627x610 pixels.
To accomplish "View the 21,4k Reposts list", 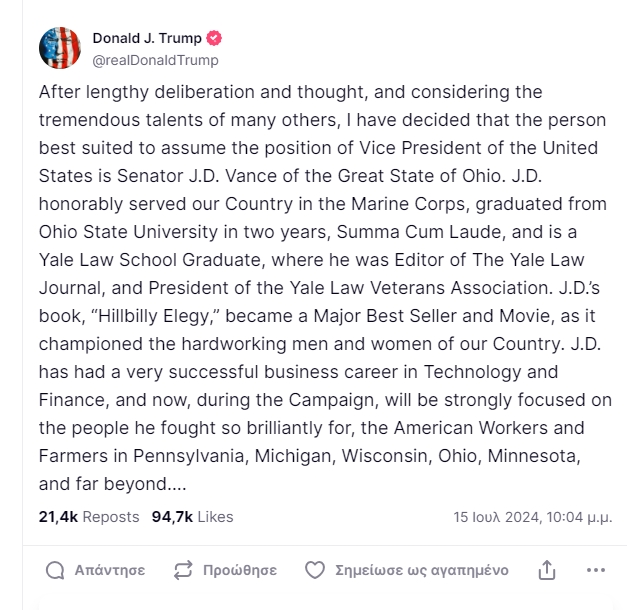I will point(89,517).
